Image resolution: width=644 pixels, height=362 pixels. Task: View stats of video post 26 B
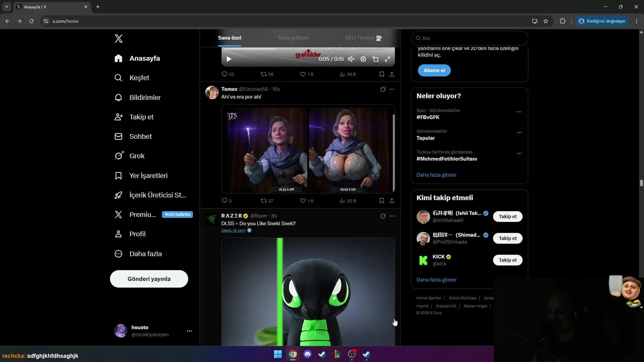(348, 74)
